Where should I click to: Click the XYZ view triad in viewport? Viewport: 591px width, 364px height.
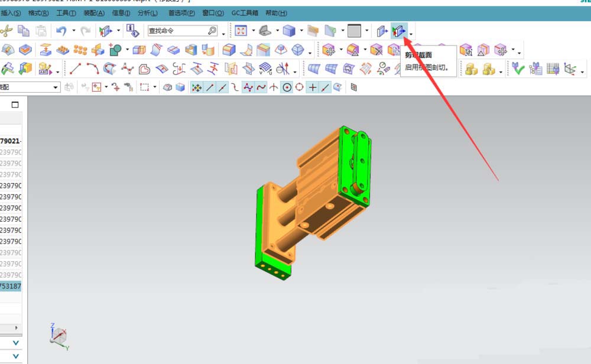coord(59,336)
